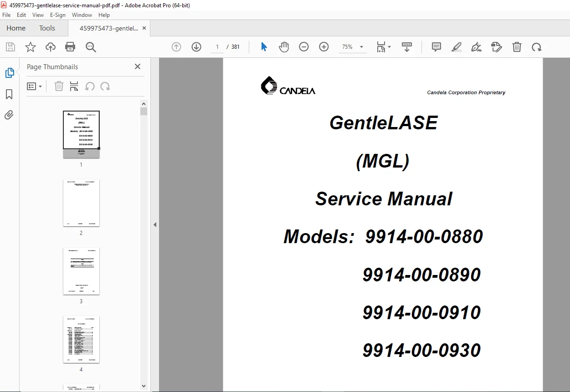Click the 'GentleLASE' title text
The width and height of the screenshot is (570, 392).
click(x=384, y=123)
